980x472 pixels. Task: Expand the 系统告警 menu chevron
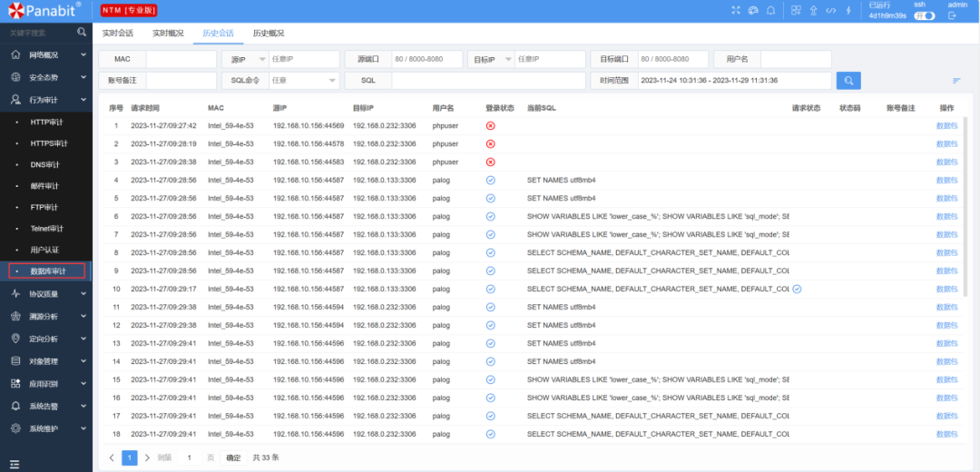83,406
